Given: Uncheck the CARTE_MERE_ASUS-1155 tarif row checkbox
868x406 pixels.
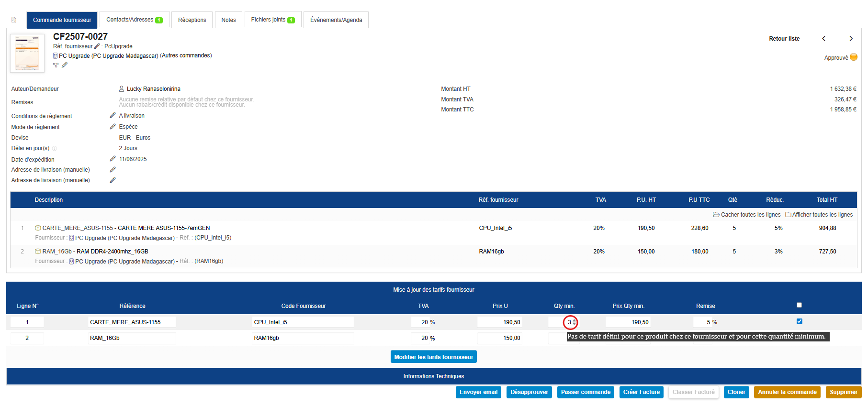Looking at the screenshot, I should (x=799, y=321).
